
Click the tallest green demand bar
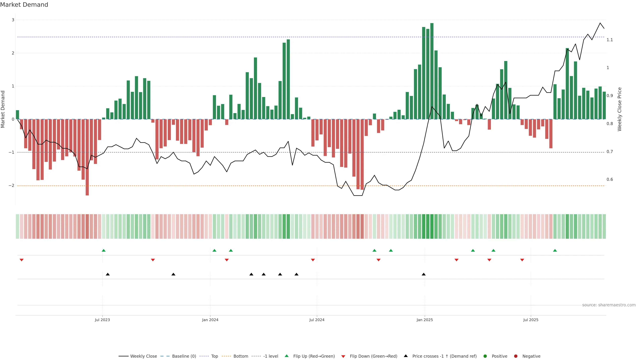click(432, 71)
